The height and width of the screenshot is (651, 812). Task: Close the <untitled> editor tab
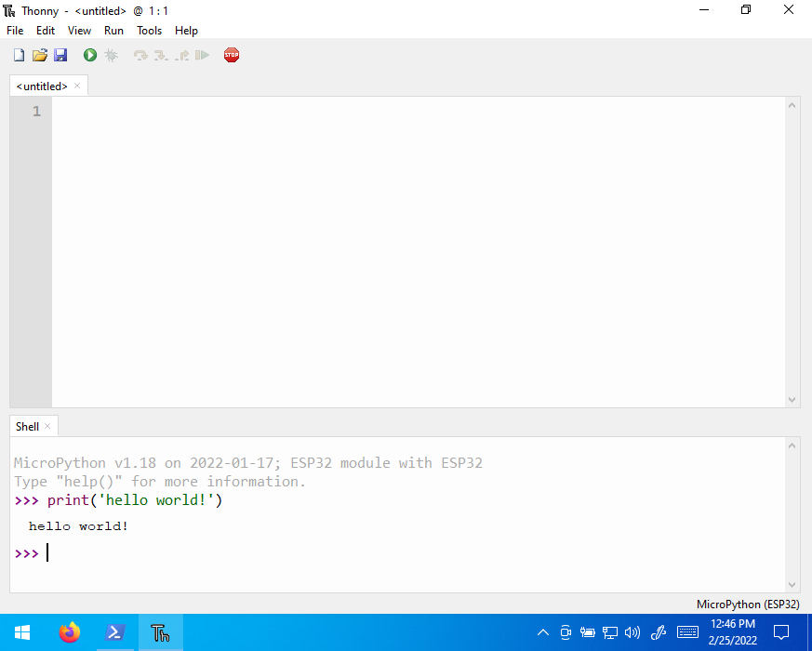click(77, 86)
